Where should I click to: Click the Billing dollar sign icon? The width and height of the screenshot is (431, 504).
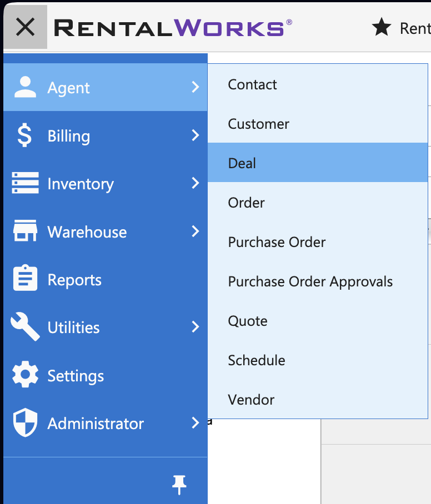25,135
